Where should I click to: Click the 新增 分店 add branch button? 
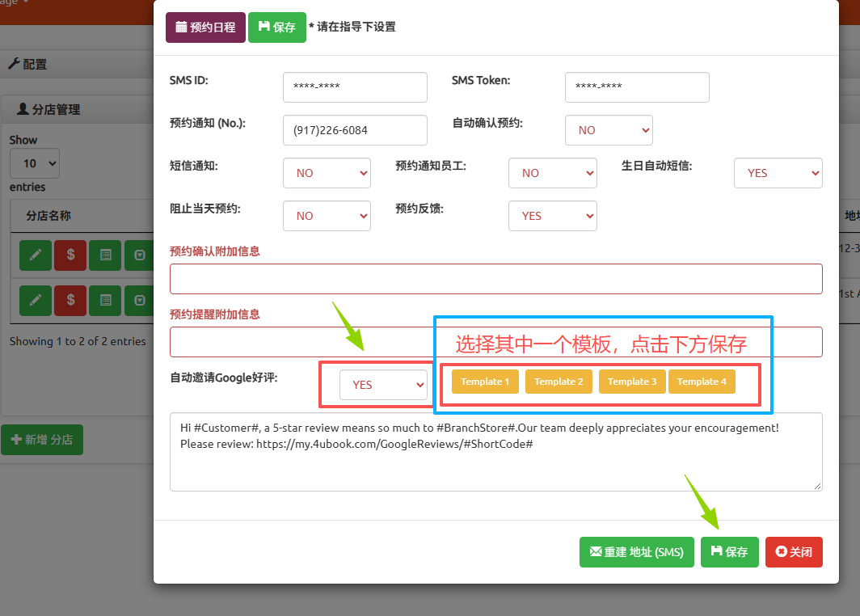pos(42,440)
